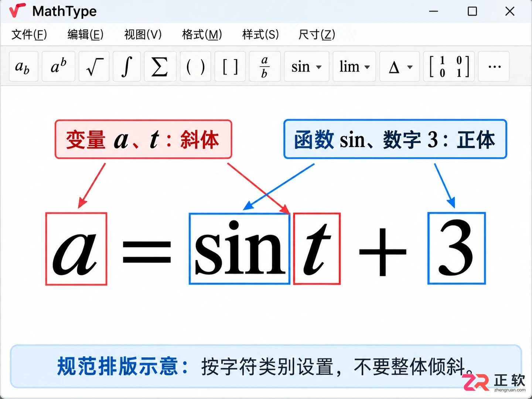532x399 pixels.
Task: Maximize the MathType window
Action: coord(472,11)
